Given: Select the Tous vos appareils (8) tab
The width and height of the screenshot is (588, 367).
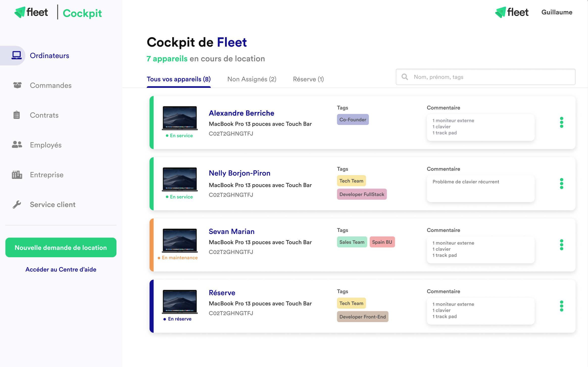Looking at the screenshot, I should click(179, 79).
